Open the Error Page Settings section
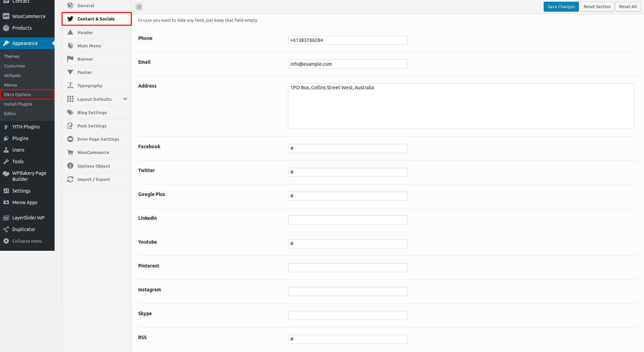The height and width of the screenshot is (352, 644). point(97,139)
